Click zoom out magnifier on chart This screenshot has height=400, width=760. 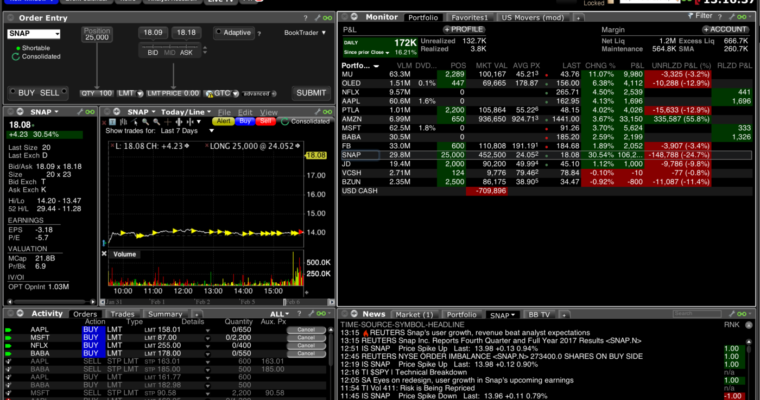(x=157, y=122)
